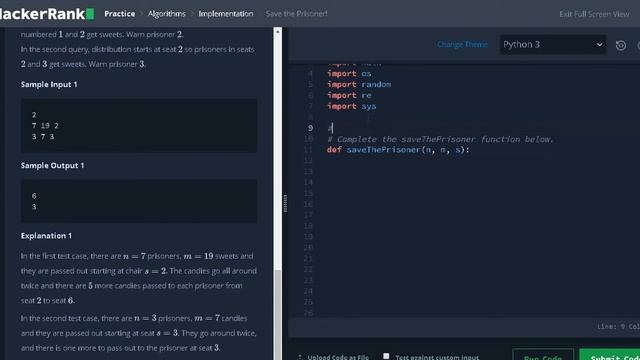640x360 pixels.
Task: Click the pane splitter handle
Action: (x=285, y=203)
